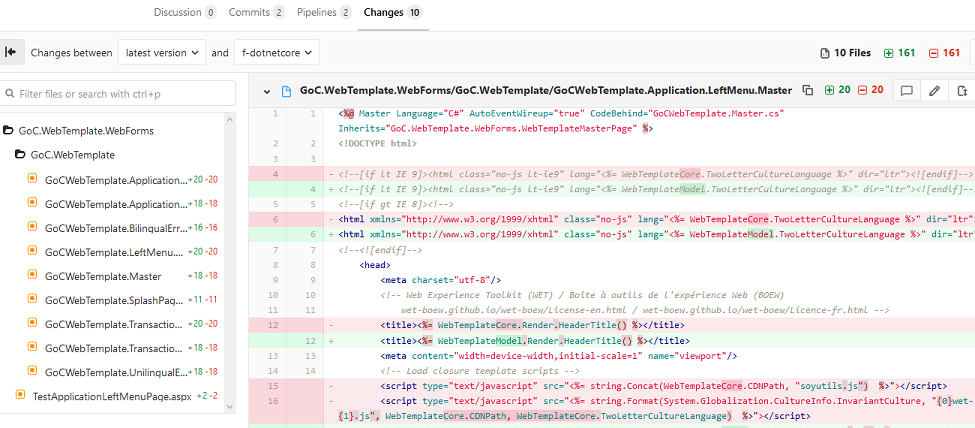Viewport: 975px width, 428px height.
Task: Click red minus icon in file header
Action: pyautogui.click(x=862, y=90)
